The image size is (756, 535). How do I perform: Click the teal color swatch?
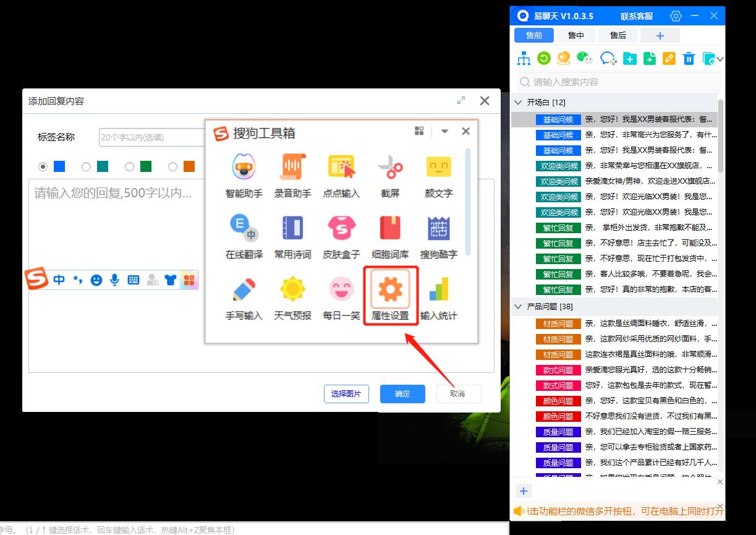pyautogui.click(x=103, y=166)
